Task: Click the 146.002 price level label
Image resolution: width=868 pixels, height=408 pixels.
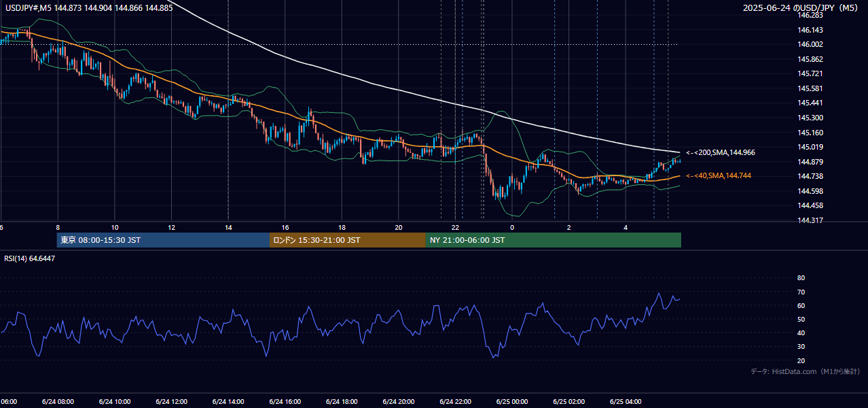Action: (811, 44)
